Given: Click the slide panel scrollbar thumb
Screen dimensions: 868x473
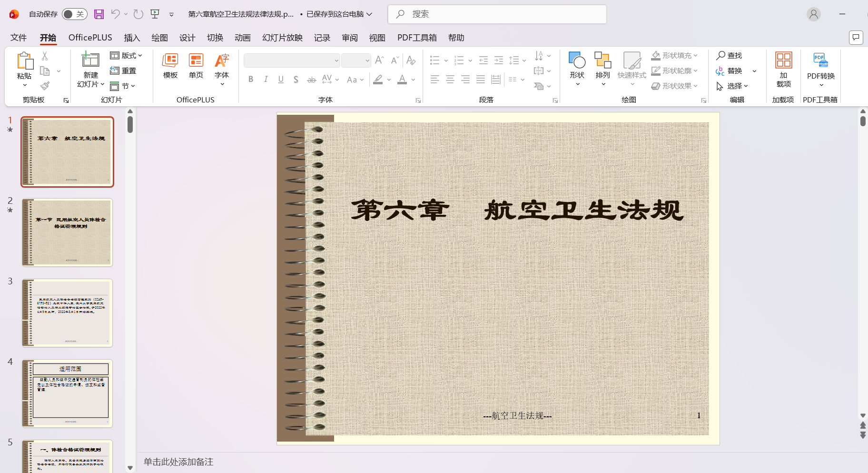Looking at the screenshot, I should point(130,125).
